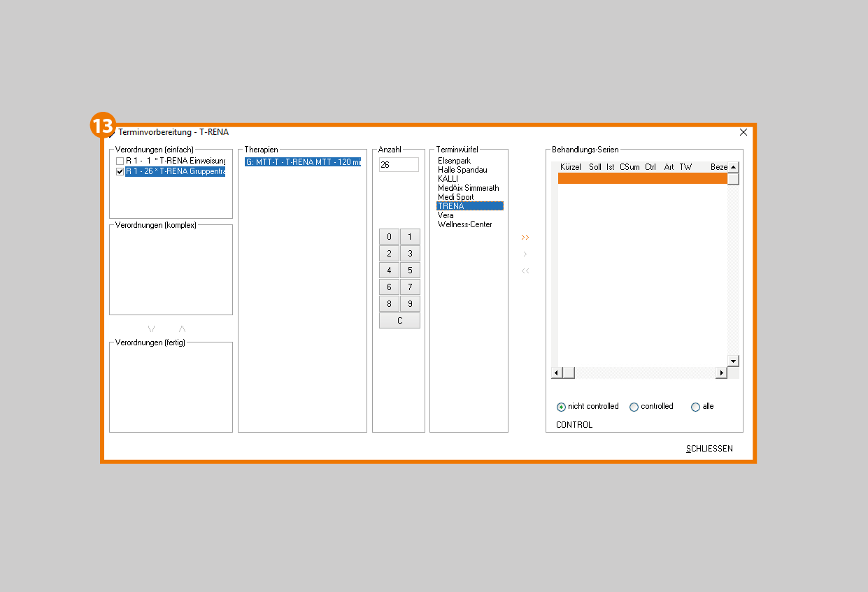This screenshot has height=592, width=868.
Task: Click the double right arrow transfer icon
Action: [x=525, y=238]
